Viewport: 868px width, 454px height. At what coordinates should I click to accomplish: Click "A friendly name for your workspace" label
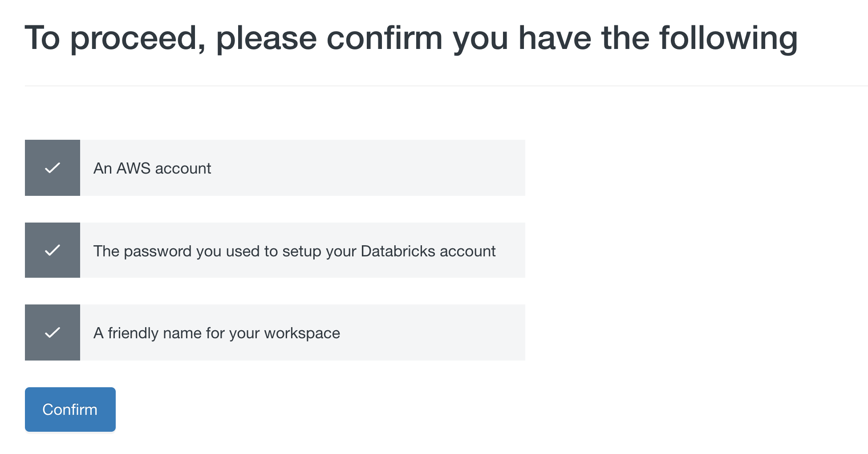pos(216,333)
